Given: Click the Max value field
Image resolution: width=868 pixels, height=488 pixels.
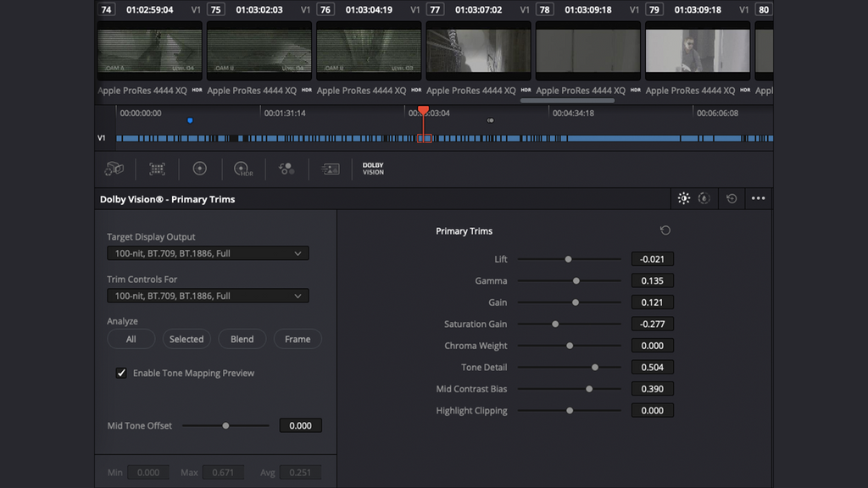Looking at the screenshot, I should [223, 473].
